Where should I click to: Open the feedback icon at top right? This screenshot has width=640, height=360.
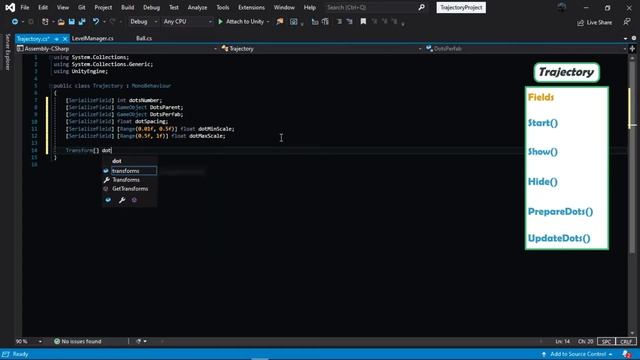(627, 22)
